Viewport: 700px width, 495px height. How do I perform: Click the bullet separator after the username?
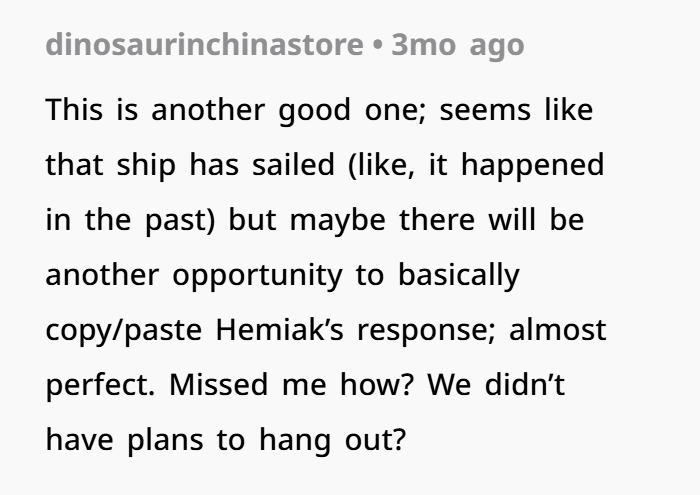(378, 45)
